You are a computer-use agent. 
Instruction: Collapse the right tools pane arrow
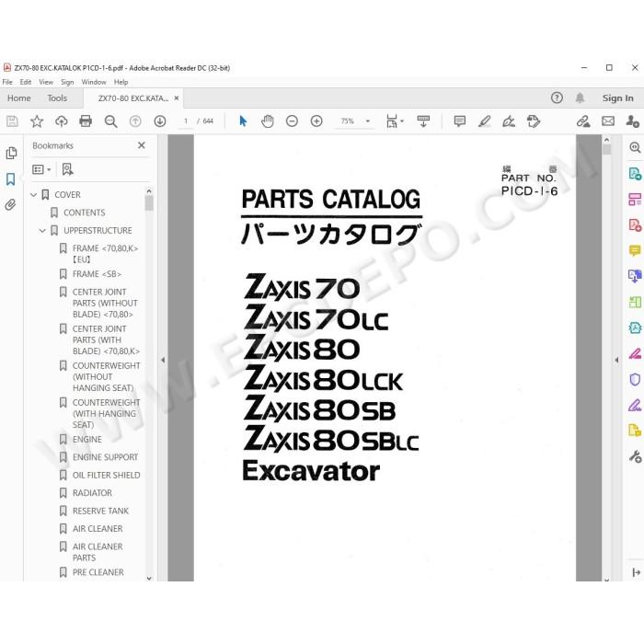click(x=616, y=360)
